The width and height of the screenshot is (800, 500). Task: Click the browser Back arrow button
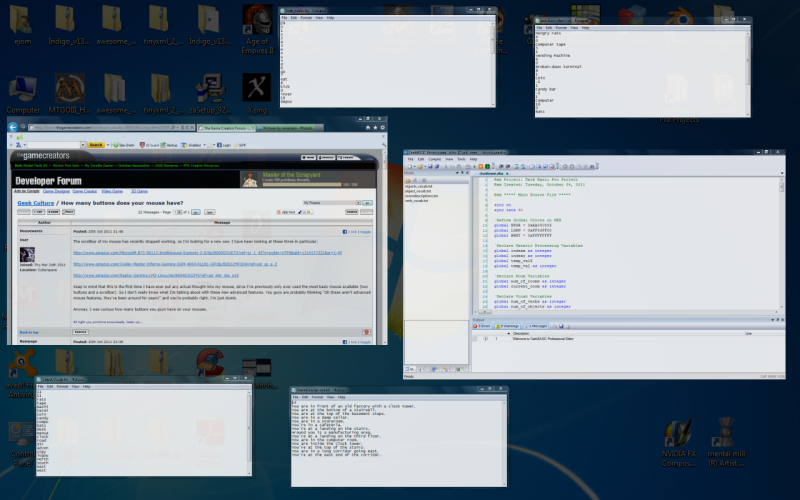13,128
